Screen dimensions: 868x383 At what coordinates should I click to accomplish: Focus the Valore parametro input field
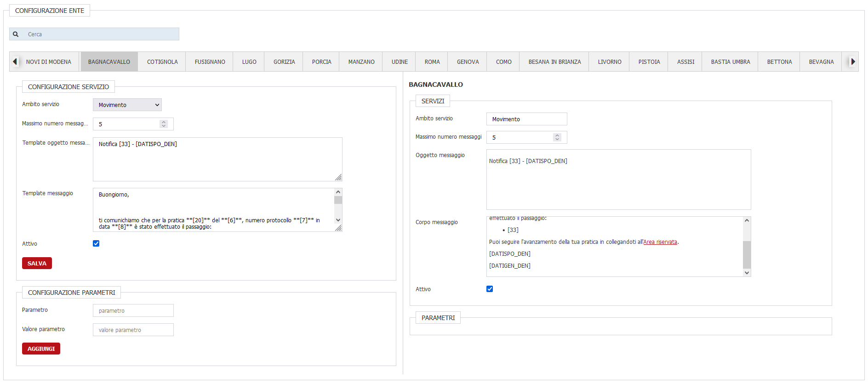[x=133, y=330]
